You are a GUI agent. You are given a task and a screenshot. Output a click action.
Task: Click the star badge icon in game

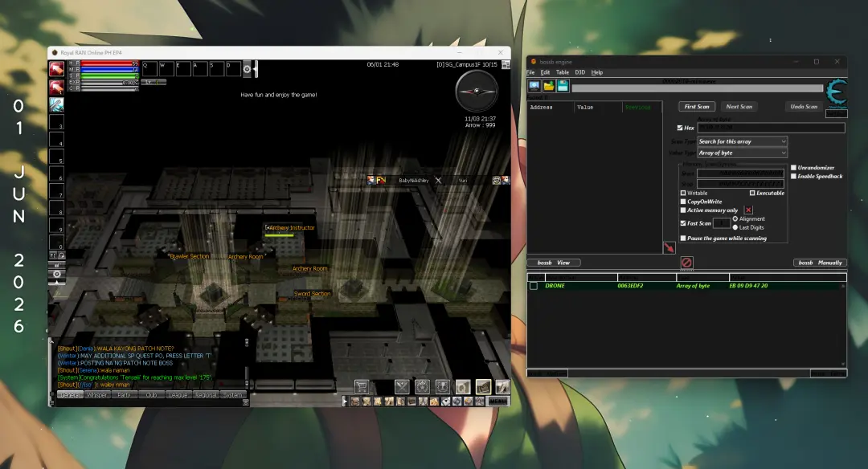tap(423, 386)
